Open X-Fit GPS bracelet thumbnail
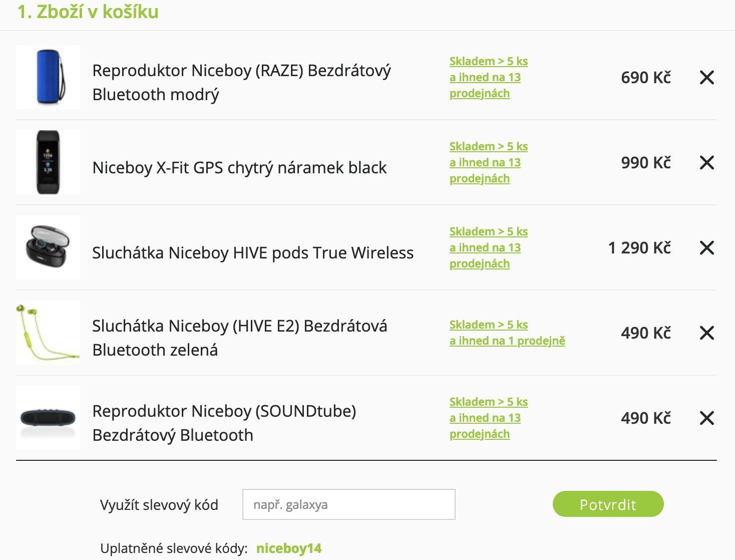This screenshot has width=735, height=560. [48, 162]
